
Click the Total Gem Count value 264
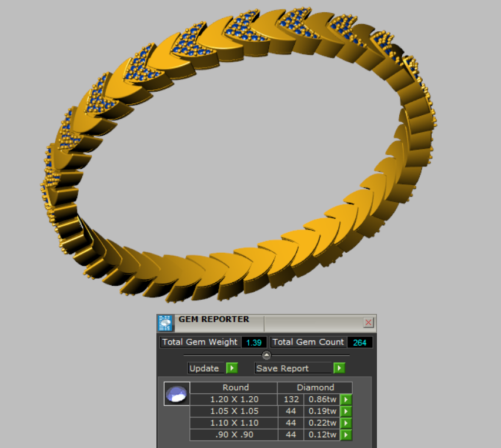click(x=359, y=342)
